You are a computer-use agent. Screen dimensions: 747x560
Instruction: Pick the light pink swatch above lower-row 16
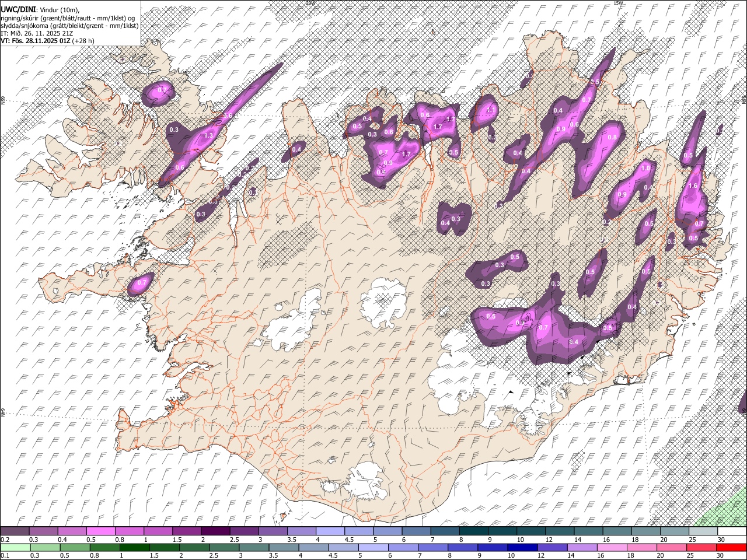(612, 547)
